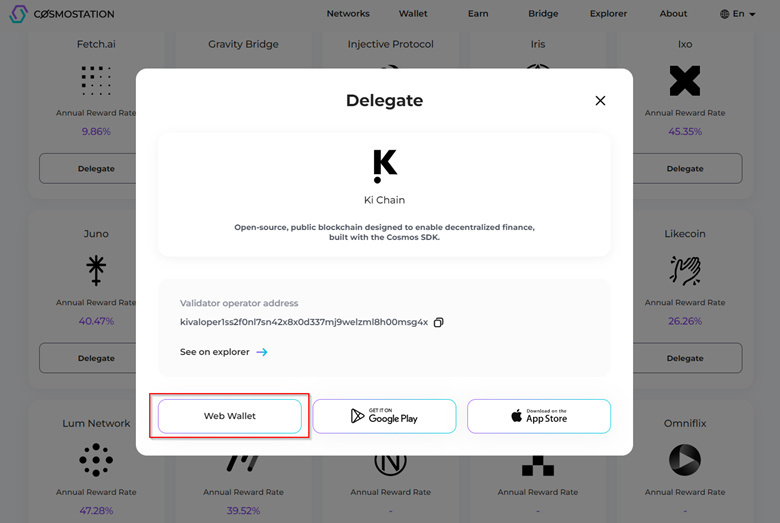This screenshot has width=780, height=523.
Task: Click the Omniflix play logo
Action: (x=685, y=460)
